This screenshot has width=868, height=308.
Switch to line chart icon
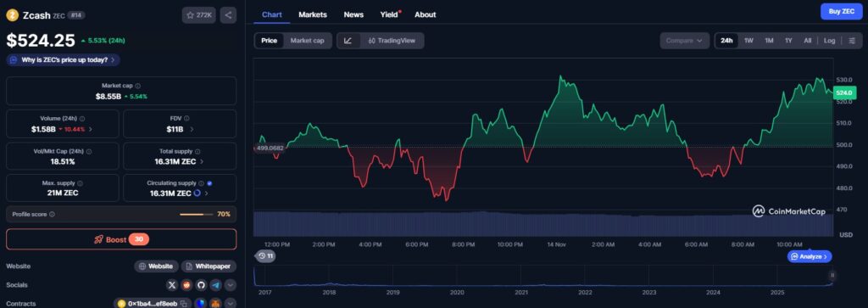point(348,41)
